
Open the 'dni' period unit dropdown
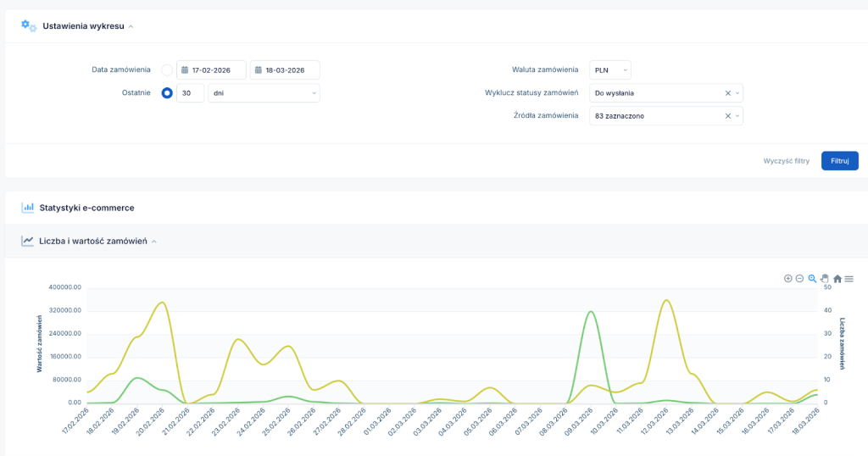click(x=264, y=93)
